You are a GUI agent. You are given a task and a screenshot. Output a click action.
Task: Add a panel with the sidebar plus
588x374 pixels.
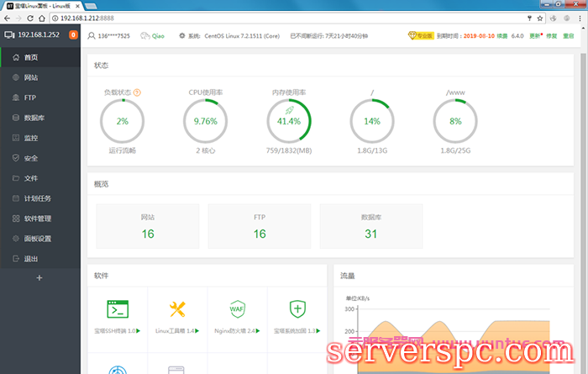(x=39, y=277)
